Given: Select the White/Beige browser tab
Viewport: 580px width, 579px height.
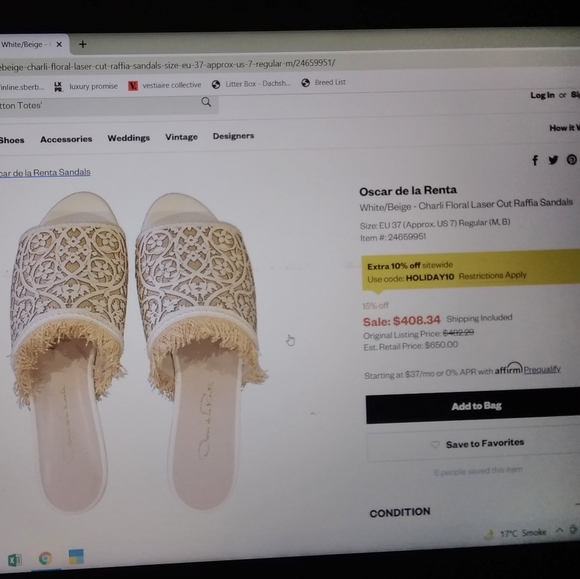Looking at the screenshot, I should 33,44.
